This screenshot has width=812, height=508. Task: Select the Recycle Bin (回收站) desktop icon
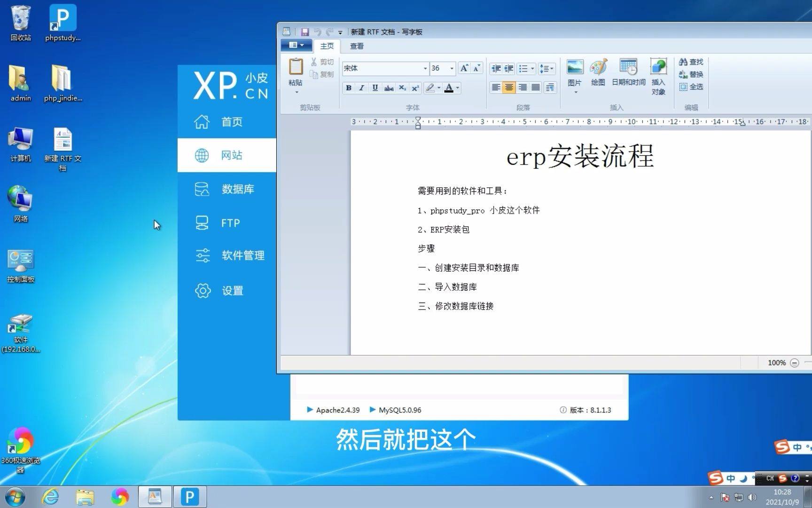[21, 24]
